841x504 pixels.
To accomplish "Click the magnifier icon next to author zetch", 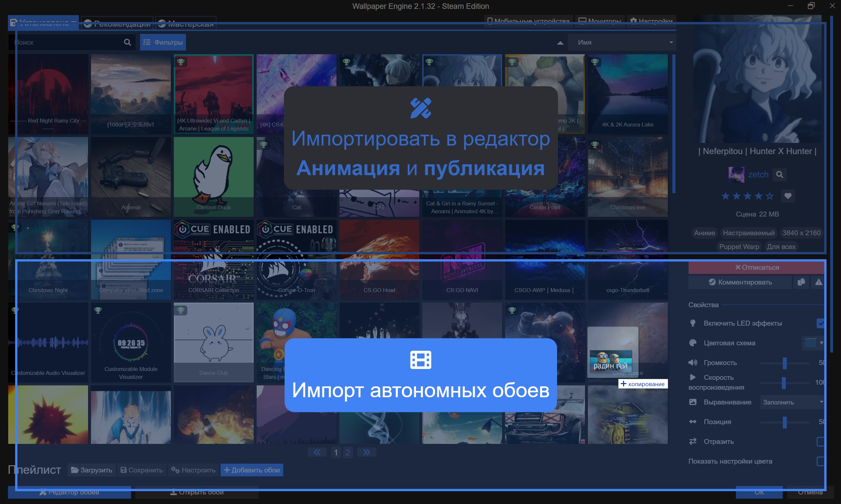I will click(x=780, y=174).
